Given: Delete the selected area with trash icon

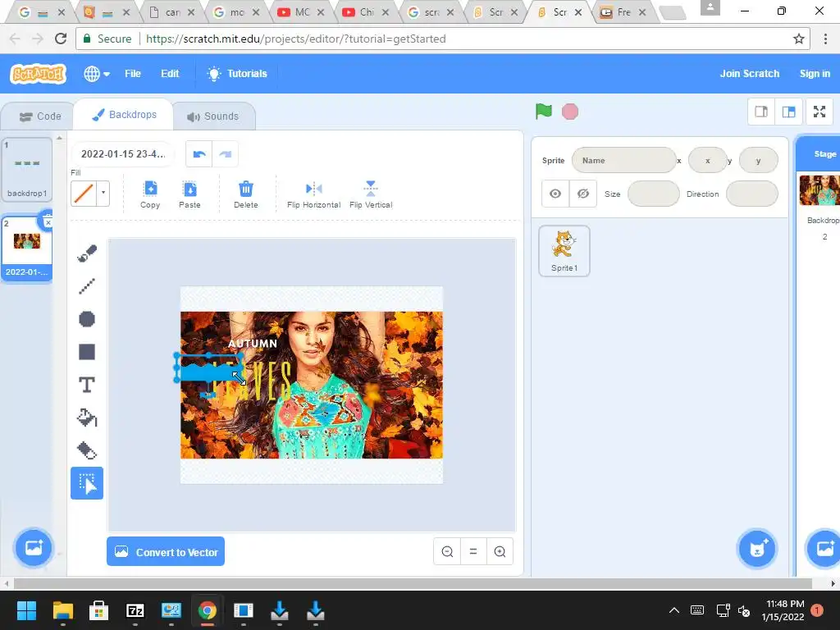Looking at the screenshot, I should click(x=246, y=194).
